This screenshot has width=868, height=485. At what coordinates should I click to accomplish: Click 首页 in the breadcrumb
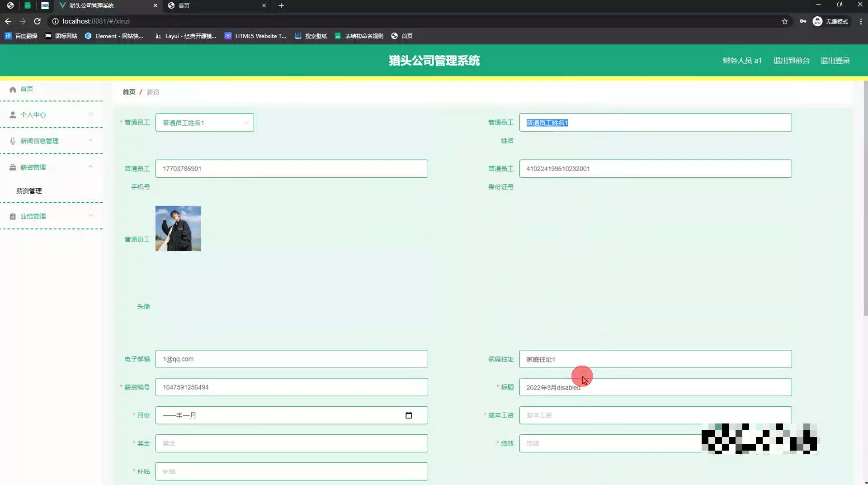point(129,92)
